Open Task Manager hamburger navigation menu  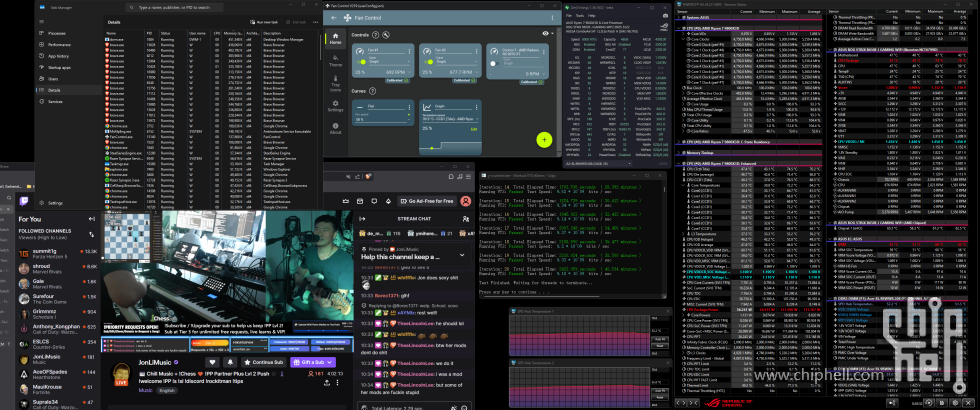coord(42,21)
